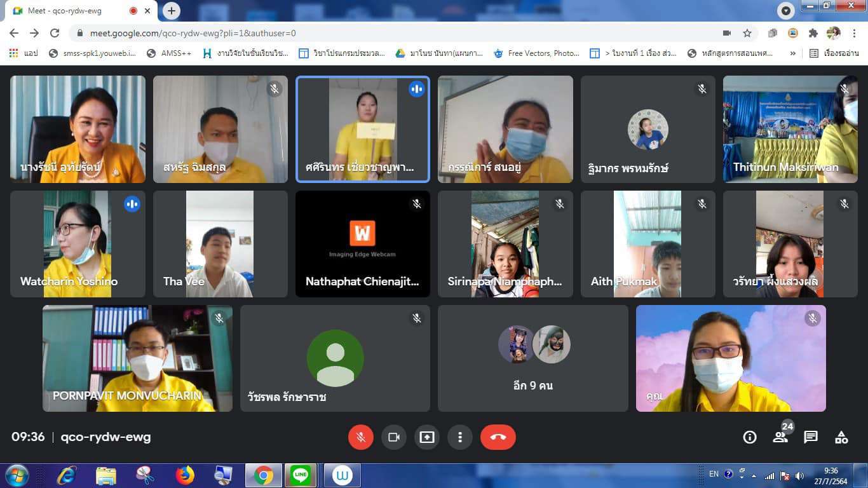This screenshot has height=488, width=868.
Task: Expand the hidden bookmarks chevron
Action: pos(792,53)
